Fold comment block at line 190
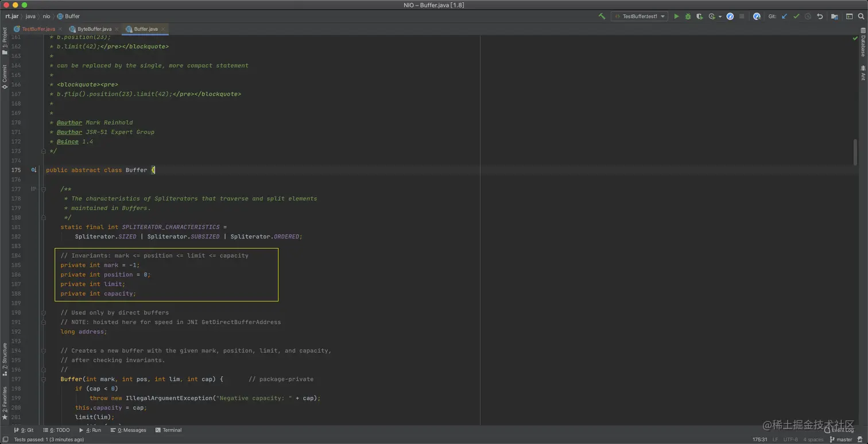 pyautogui.click(x=43, y=312)
